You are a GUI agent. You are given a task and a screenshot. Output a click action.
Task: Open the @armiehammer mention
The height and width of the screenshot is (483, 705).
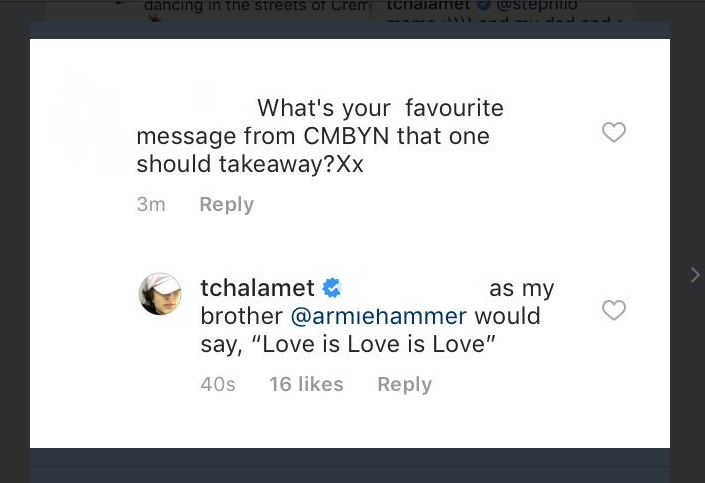(x=379, y=316)
